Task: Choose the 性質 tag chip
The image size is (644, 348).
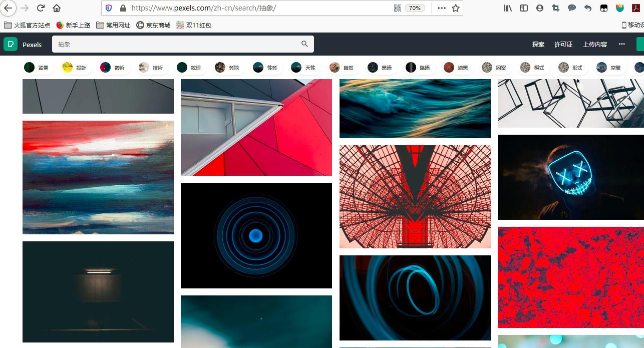Action: click(265, 68)
